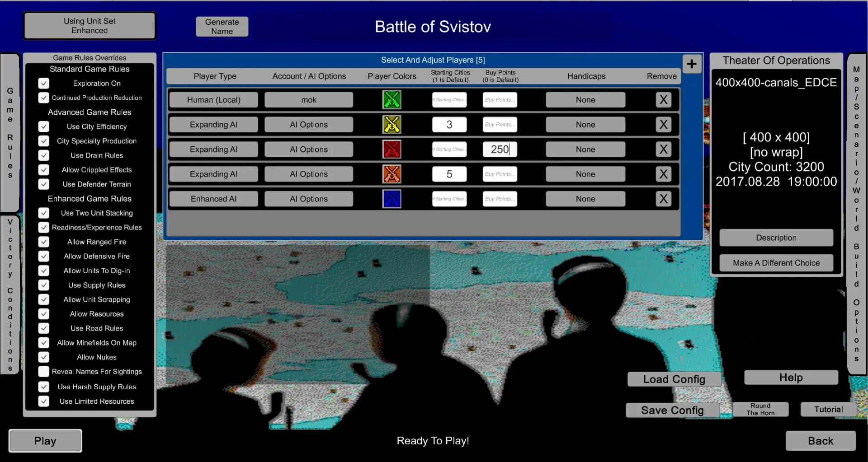Image resolution: width=868 pixels, height=462 pixels.
Task: Click the green crossed-swords player color icon
Action: [x=392, y=100]
